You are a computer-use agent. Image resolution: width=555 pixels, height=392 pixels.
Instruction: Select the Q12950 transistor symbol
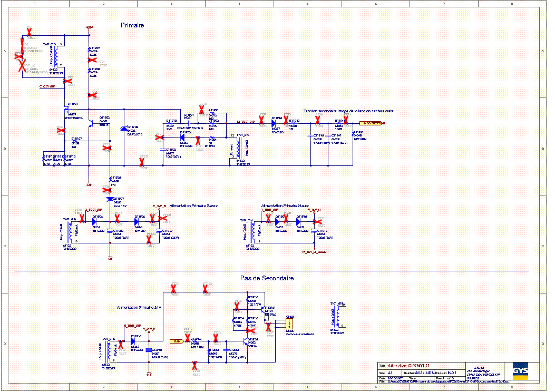point(246,341)
